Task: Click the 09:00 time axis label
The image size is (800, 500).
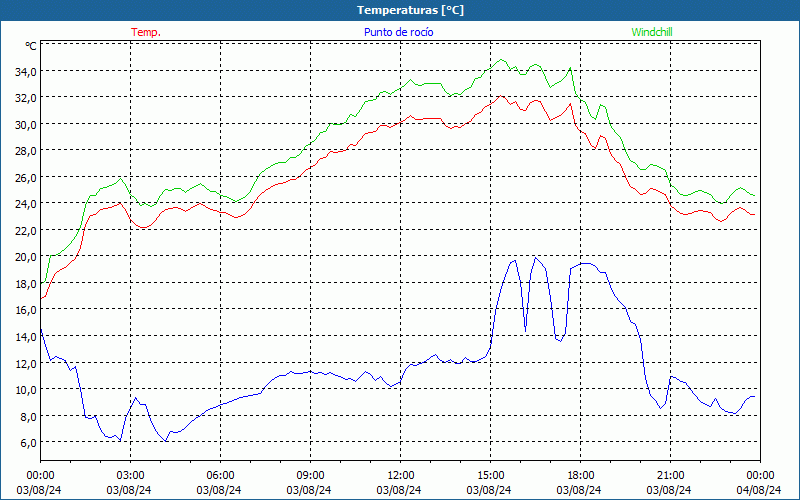Action: point(310,476)
